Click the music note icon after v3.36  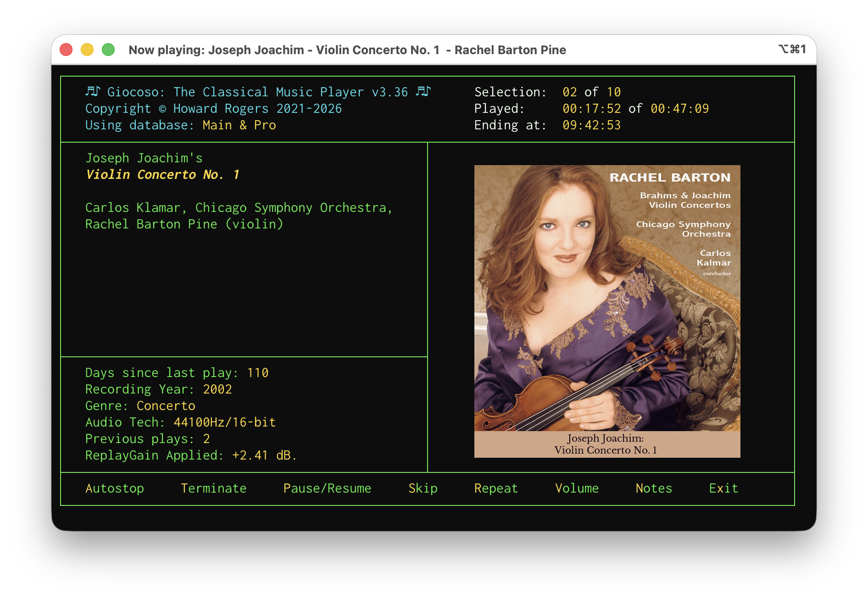(x=423, y=92)
